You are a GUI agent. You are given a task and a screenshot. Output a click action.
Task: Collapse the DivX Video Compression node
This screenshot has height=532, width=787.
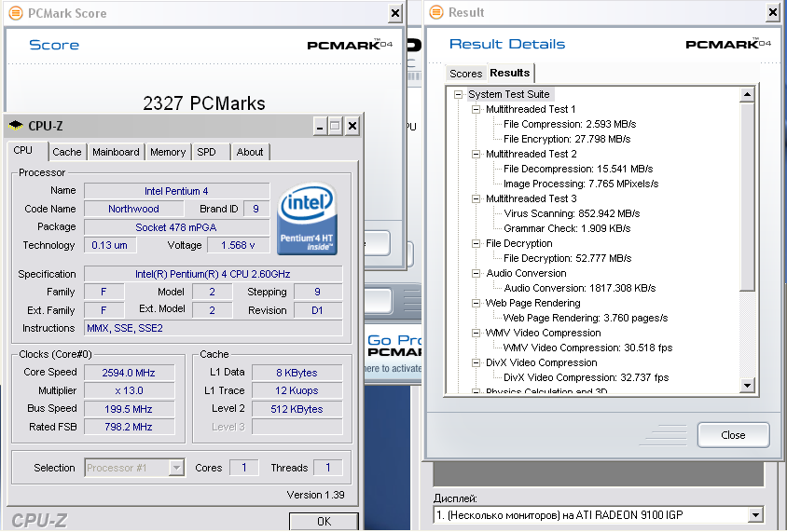click(x=476, y=363)
